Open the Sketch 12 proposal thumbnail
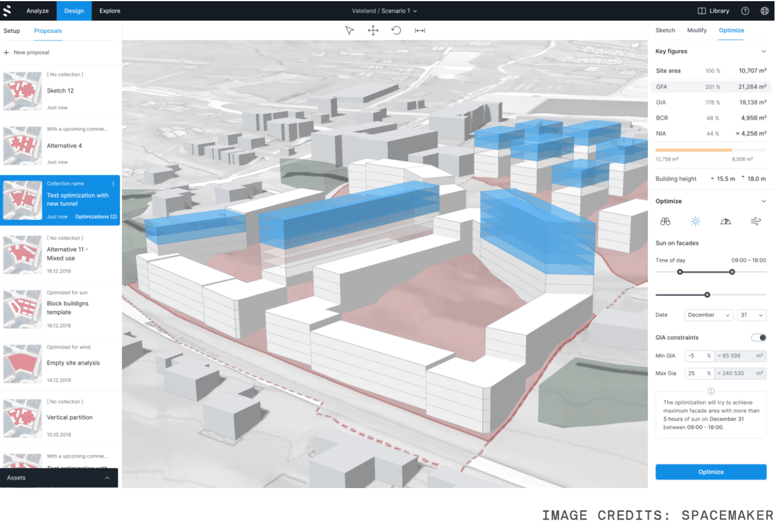The image size is (778, 532). 23,91
